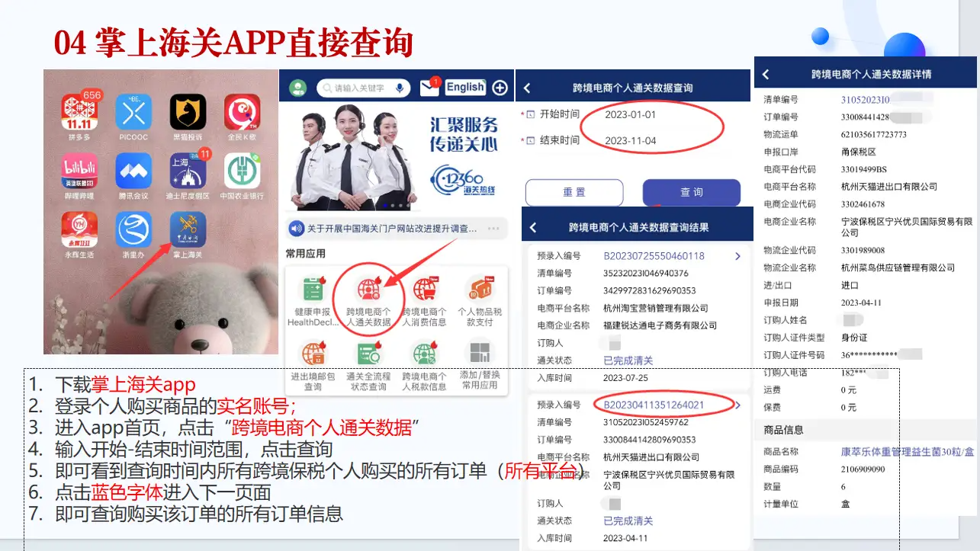980x551 pixels.
Task: Select 清单编号 value 3105202310 in details
Action: click(866, 100)
